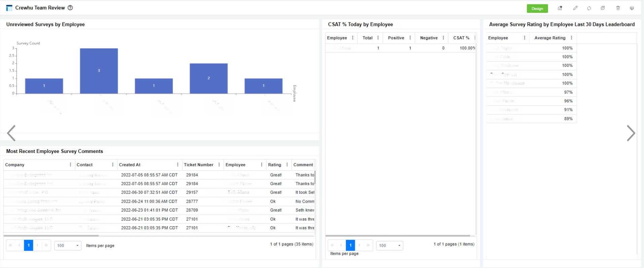Select page 1 in the comments table pager
644x268 pixels.
[29, 245]
